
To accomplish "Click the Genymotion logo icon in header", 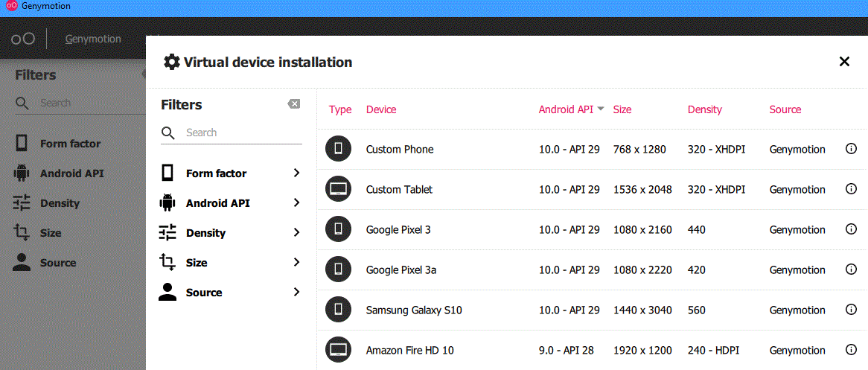I will pyautogui.click(x=23, y=39).
